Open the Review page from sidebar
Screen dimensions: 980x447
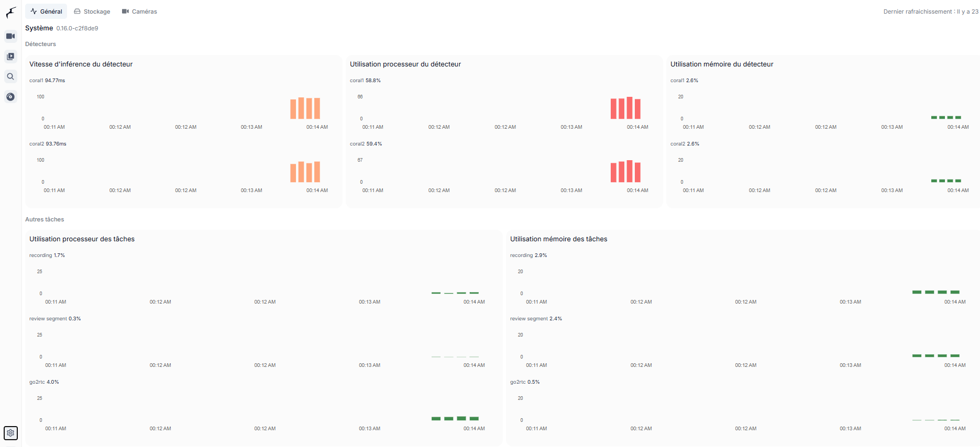click(10, 57)
